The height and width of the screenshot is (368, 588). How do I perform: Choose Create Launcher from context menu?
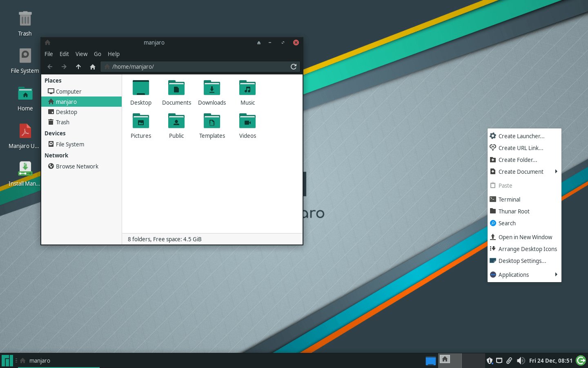pos(524,136)
